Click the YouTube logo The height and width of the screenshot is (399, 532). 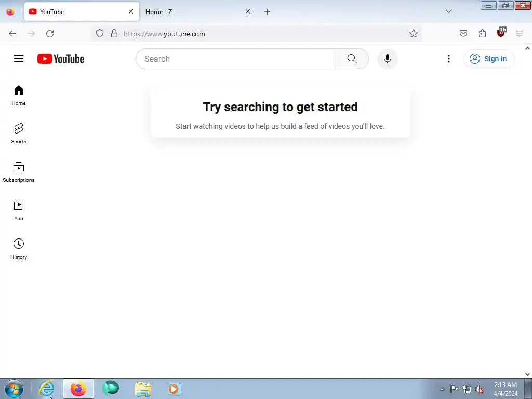click(61, 59)
